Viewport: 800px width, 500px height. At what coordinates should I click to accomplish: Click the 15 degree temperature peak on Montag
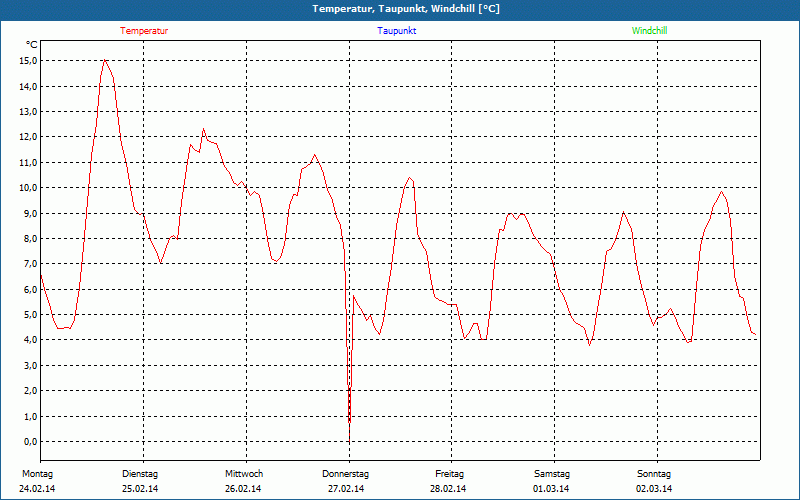[105, 60]
